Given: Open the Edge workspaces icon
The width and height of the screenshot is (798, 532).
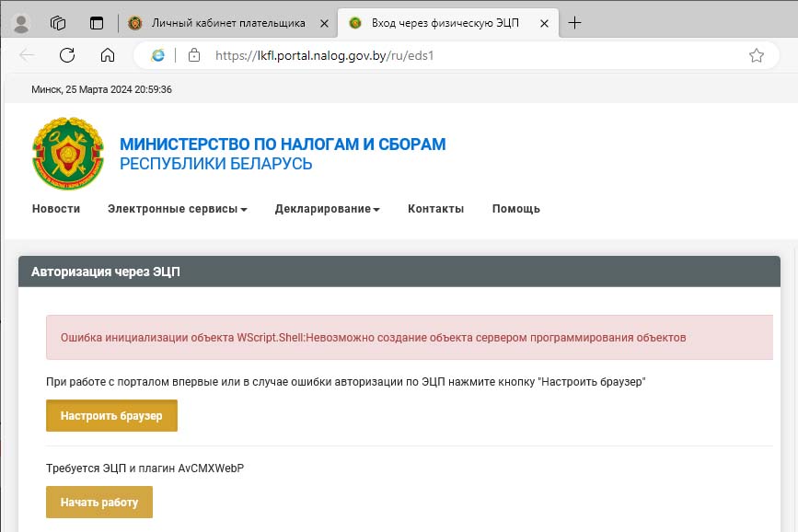Looking at the screenshot, I should click(x=58, y=23).
